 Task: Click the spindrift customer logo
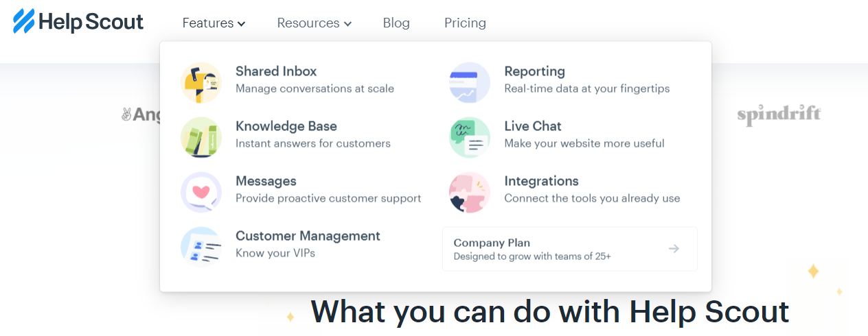(x=779, y=115)
